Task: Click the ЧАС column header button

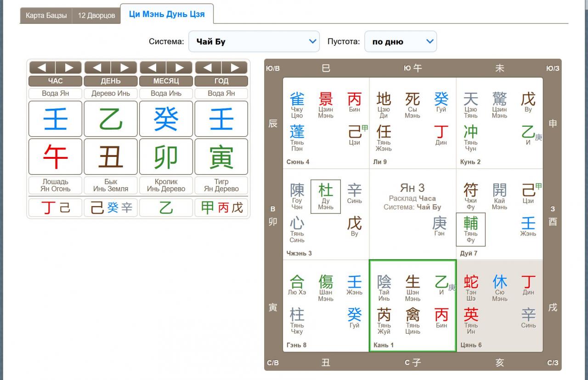Action: (56, 81)
